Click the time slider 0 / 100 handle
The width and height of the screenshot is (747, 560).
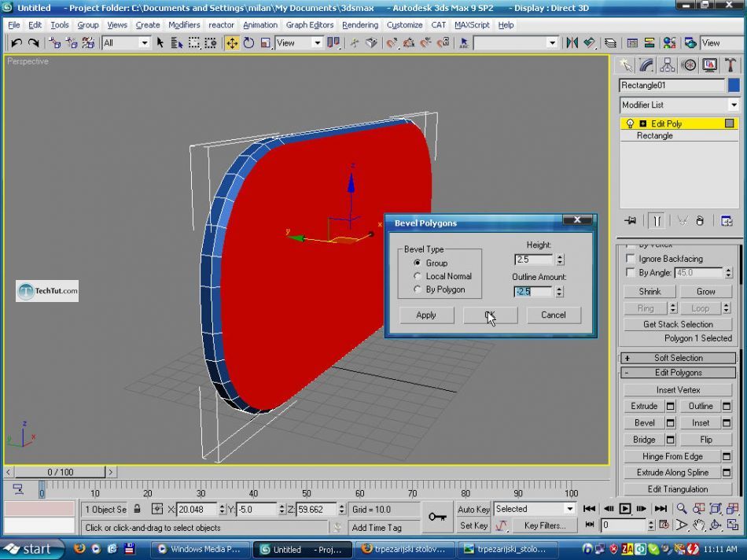[60, 472]
